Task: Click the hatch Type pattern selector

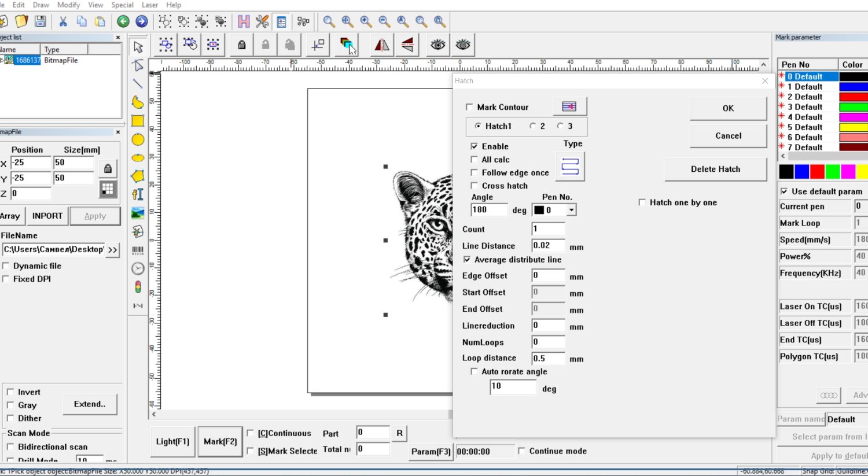Action: pos(570,167)
